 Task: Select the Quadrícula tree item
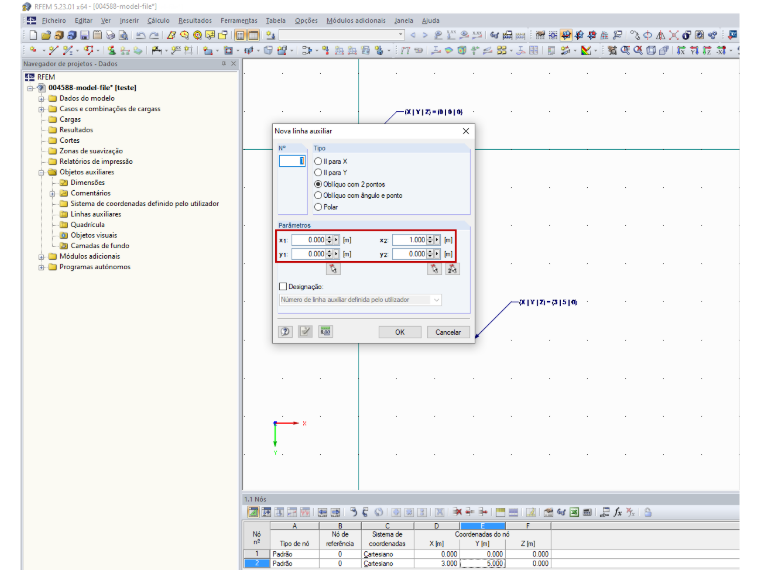tap(88, 225)
